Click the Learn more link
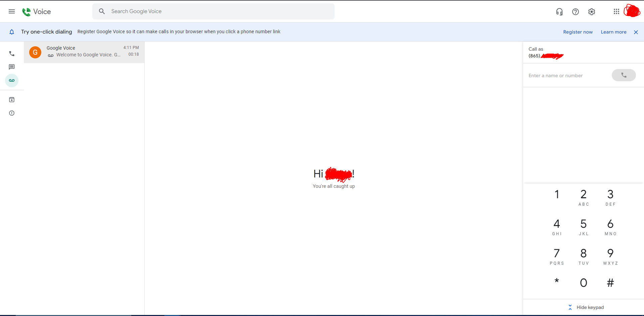Viewport: 644px width, 316px height. click(613, 32)
